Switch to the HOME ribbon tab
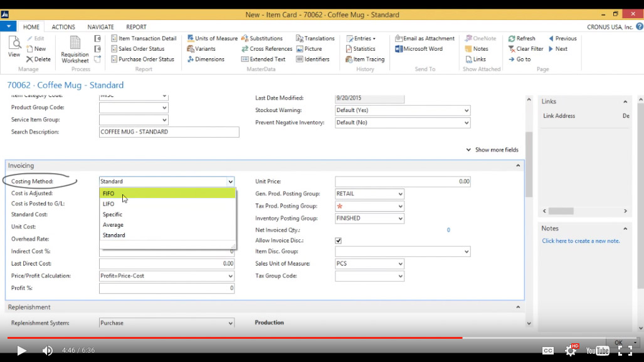The width and height of the screenshot is (644, 362). click(31, 27)
